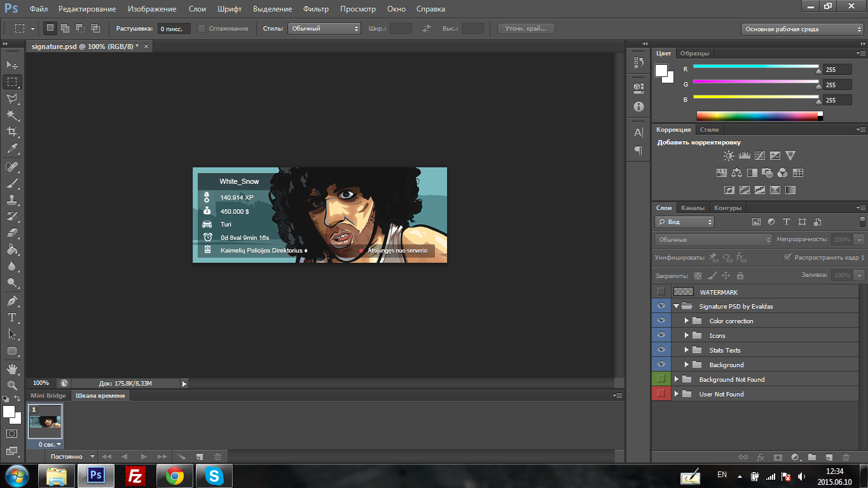
Task: Select the Crop tool
Action: [x=12, y=132]
